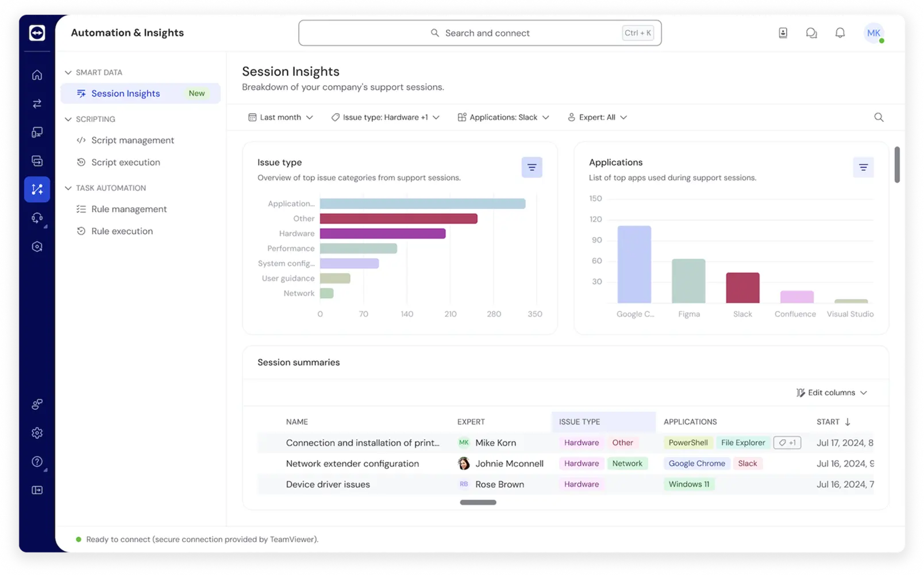Click the vertical page scrollbar
Screen dimensions: 924x575
(897, 165)
